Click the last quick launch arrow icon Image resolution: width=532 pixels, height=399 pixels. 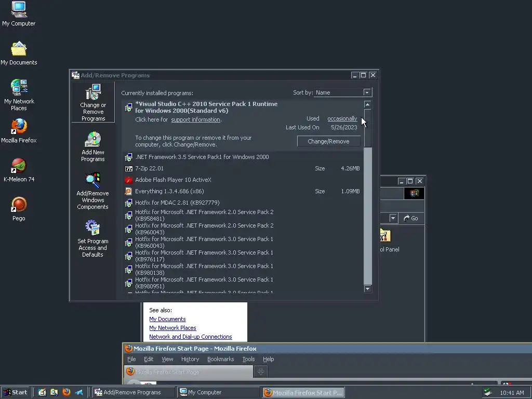point(79,392)
